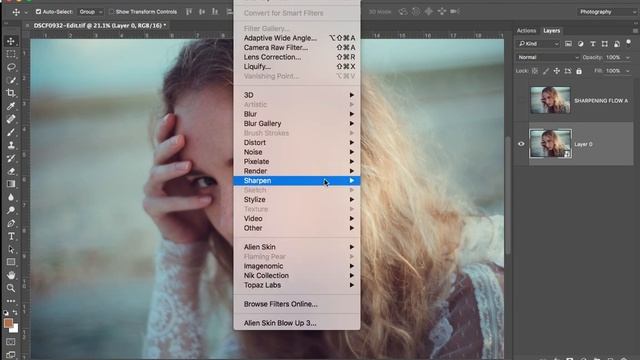Viewport: 640px width, 360px height.
Task: Click the Lock all padlock icon
Action: [x=579, y=71]
